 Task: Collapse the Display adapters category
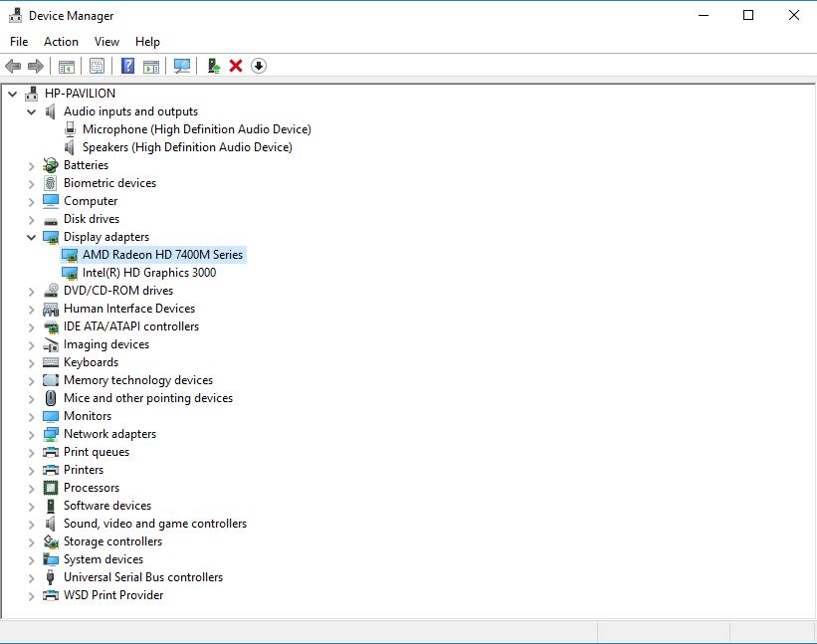(31, 237)
